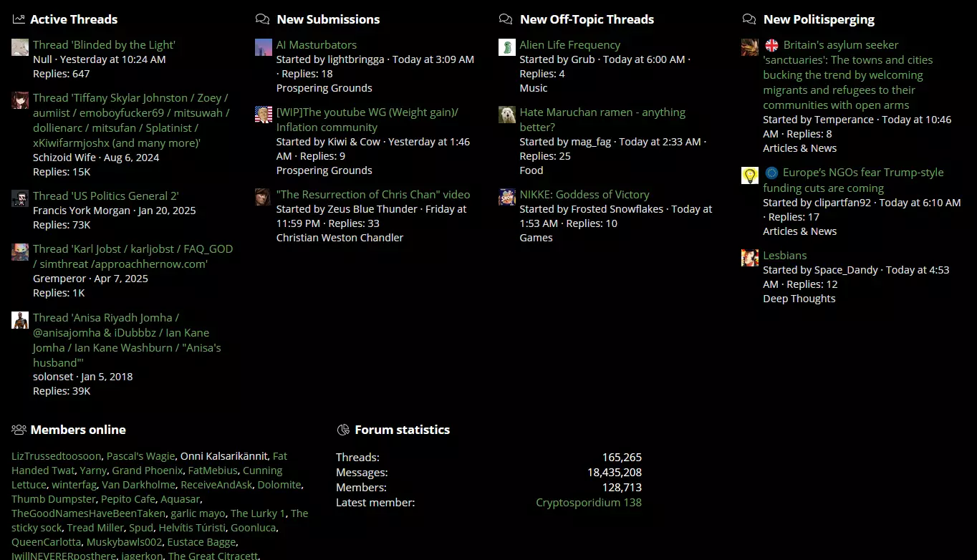
Task: Open the Tiffany Skylar Johnston / Zoey thread
Action: coord(131,120)
